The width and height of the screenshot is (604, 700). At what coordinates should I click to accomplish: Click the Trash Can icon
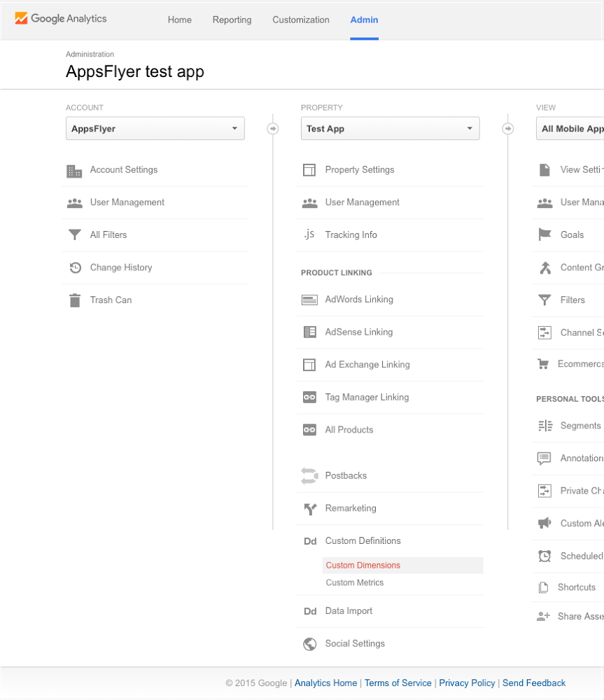pos(75,300)
